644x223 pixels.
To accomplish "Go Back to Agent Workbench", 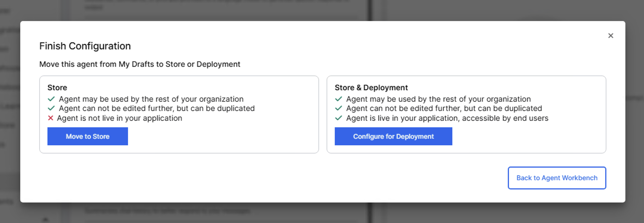I will [557, 178].
